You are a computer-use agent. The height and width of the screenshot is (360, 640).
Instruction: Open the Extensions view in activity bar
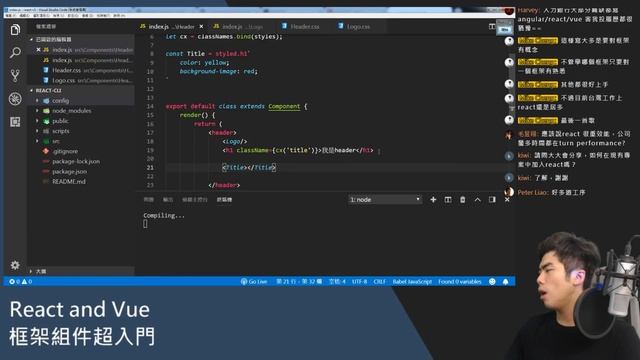coord(15,122)
